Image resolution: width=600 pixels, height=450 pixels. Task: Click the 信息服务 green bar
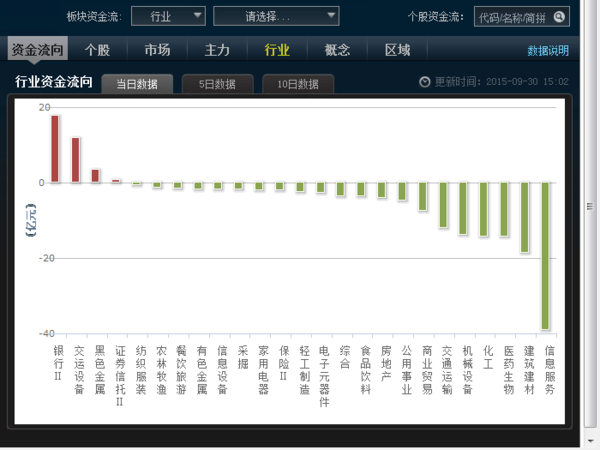[545, 256]
